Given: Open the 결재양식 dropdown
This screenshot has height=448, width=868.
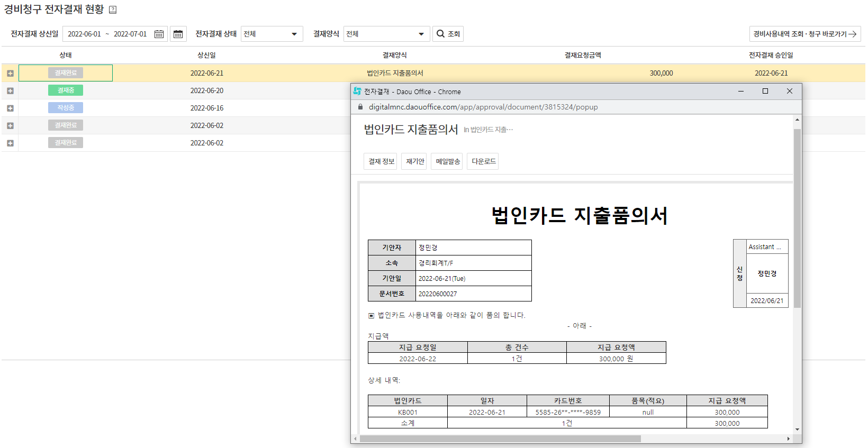Looking at the screenshot, I should 386,34.
